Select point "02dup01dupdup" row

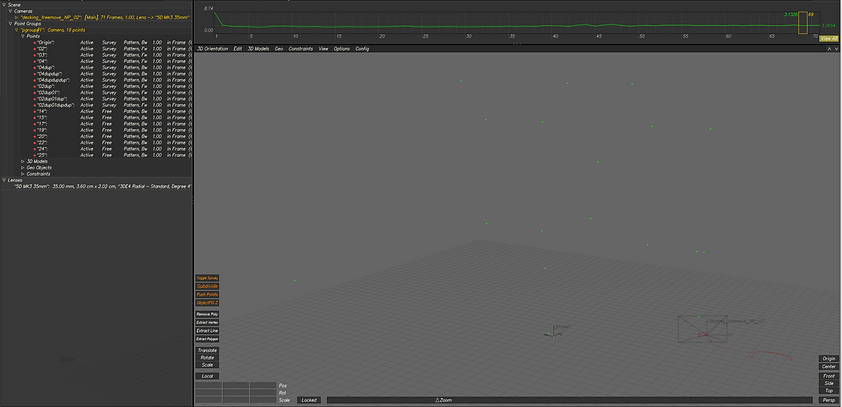click(x=112, y=105)
